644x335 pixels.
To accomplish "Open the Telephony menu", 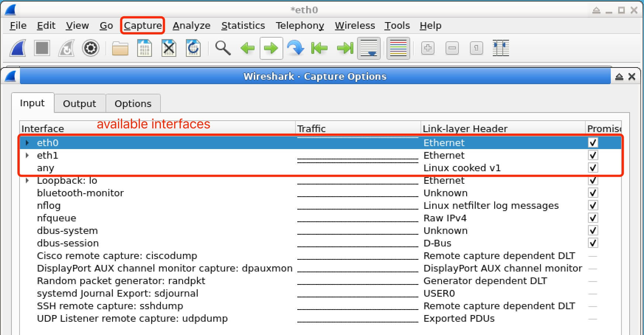I will pos(300,25).
